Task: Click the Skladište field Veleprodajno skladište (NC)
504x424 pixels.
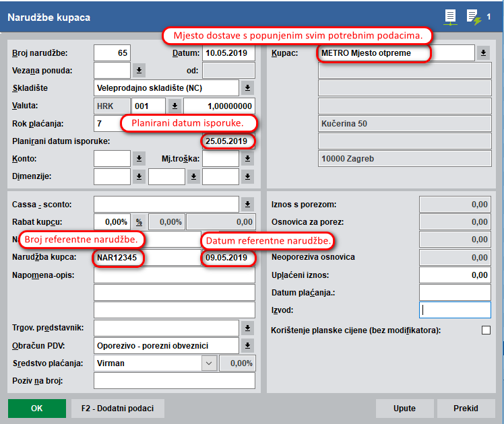Action: (x=166, y=88)
